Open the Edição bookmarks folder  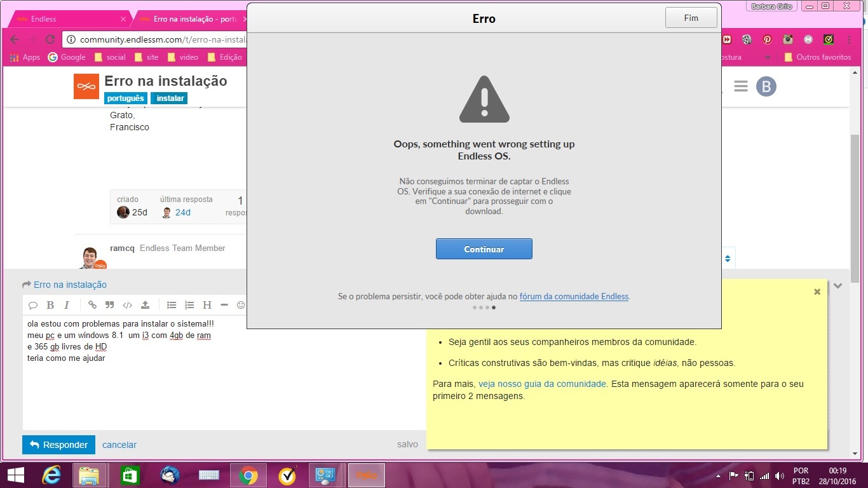tap(224, 57)
